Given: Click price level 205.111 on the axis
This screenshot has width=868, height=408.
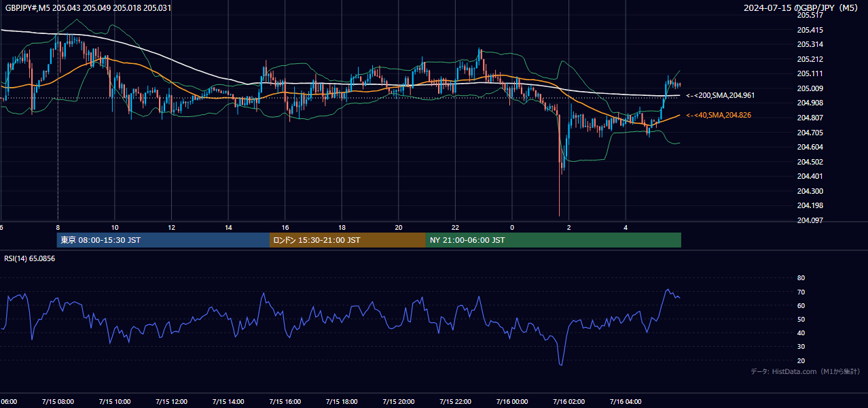Looking at the screenshot, I should (810, 73).
